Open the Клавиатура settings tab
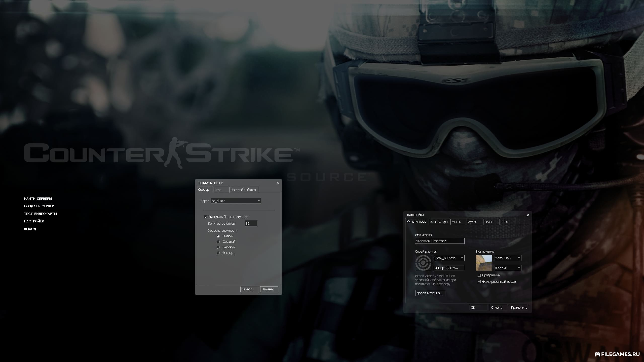Screen dimensions: 644x362 pos(440,222)
